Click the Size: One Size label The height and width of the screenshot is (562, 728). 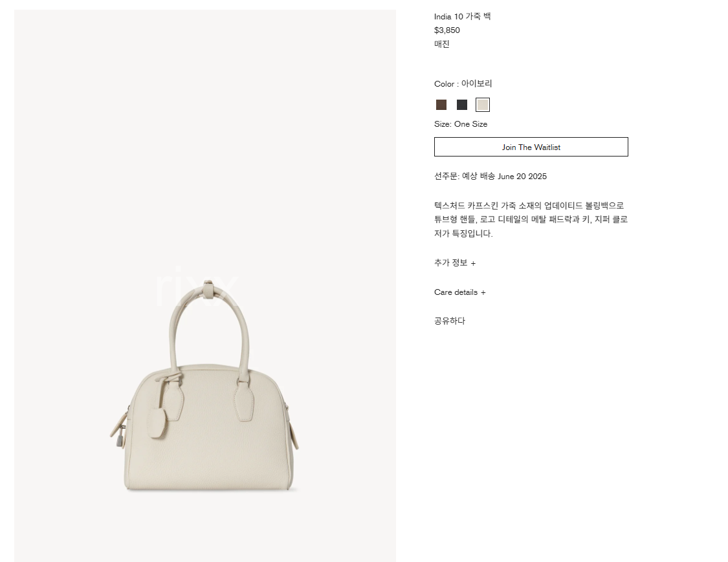coord(461,124)
